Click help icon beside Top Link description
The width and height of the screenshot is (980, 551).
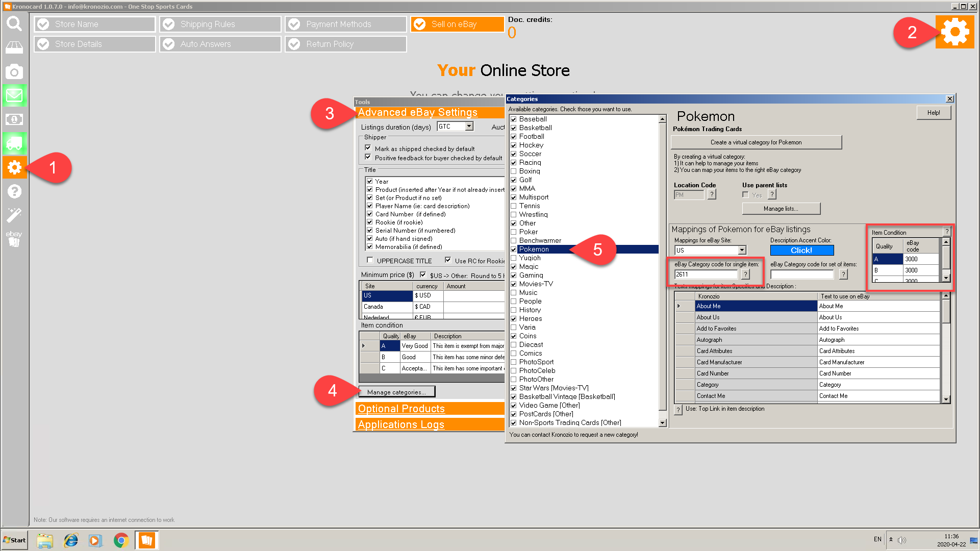pos(679,410)
